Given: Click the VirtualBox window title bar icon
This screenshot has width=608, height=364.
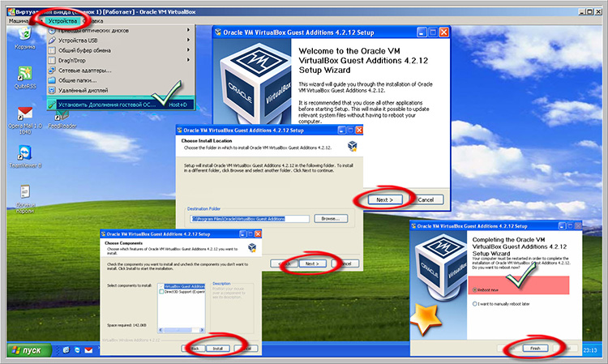Looking at the screenshot, I should click(11, 12).
